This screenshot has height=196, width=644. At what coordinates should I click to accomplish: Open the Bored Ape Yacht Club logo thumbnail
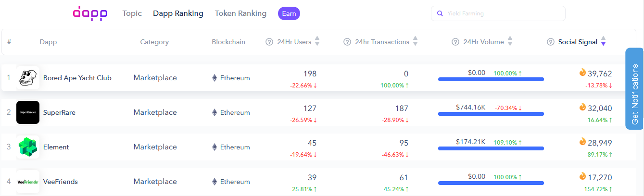[28, 78]
